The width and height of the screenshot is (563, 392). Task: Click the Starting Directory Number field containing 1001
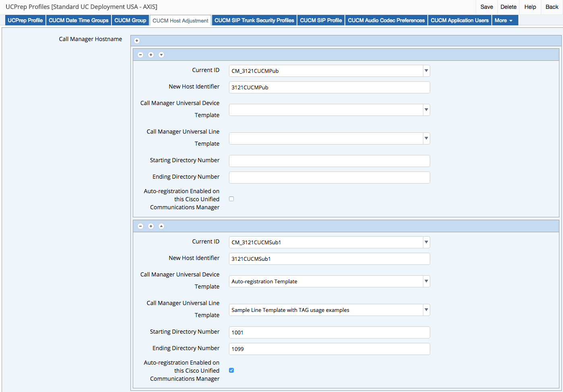pos(329,332)
